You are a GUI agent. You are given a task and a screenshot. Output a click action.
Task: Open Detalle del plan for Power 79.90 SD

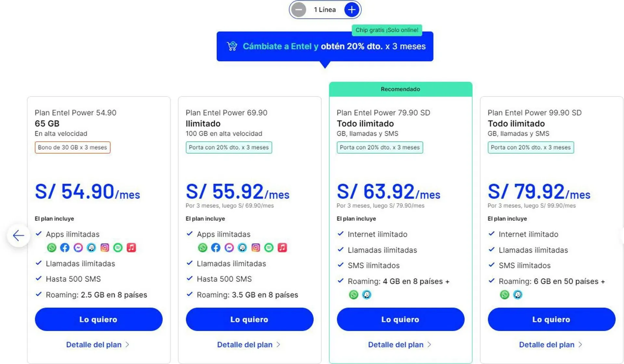point(399,345)
